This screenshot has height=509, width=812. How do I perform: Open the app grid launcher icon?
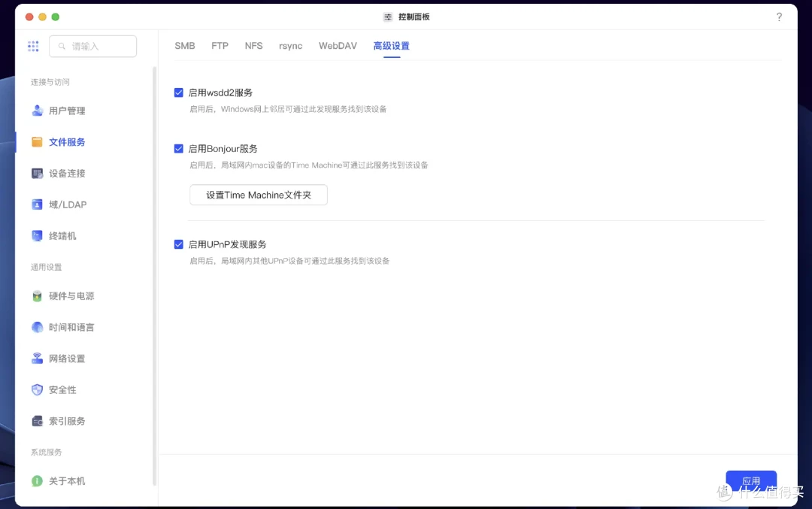(x=33, y=46)
